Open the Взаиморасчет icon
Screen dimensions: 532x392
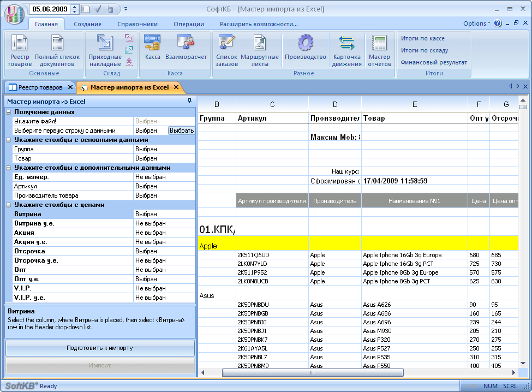tap(186, 47)
